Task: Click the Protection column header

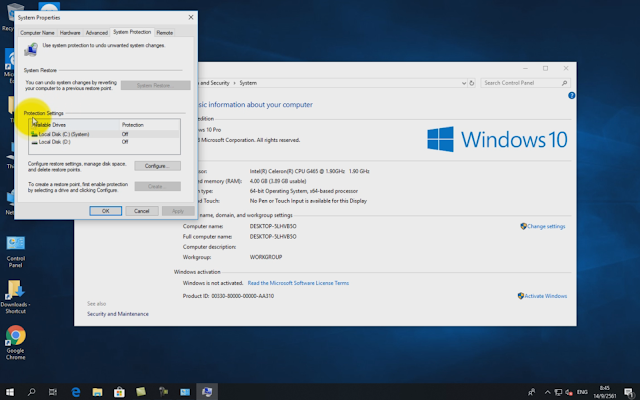Action: click(149, 124)
